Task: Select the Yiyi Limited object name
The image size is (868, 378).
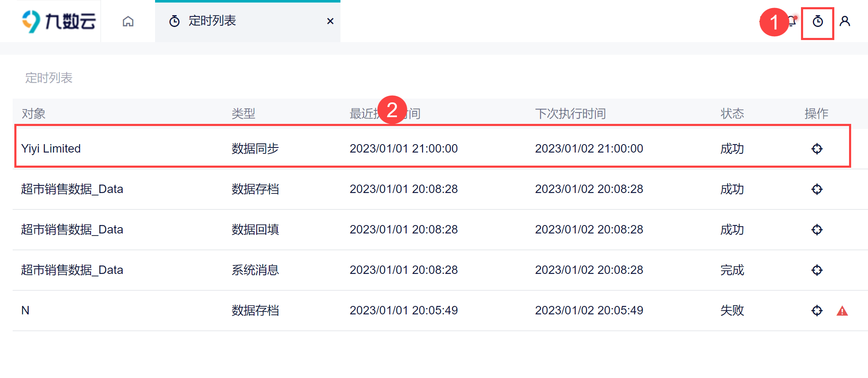Action: coord(51,149)
